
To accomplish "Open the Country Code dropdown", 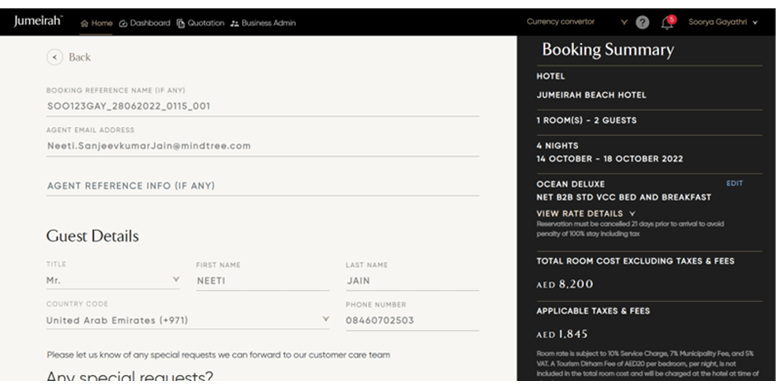I will pos(188,320).
